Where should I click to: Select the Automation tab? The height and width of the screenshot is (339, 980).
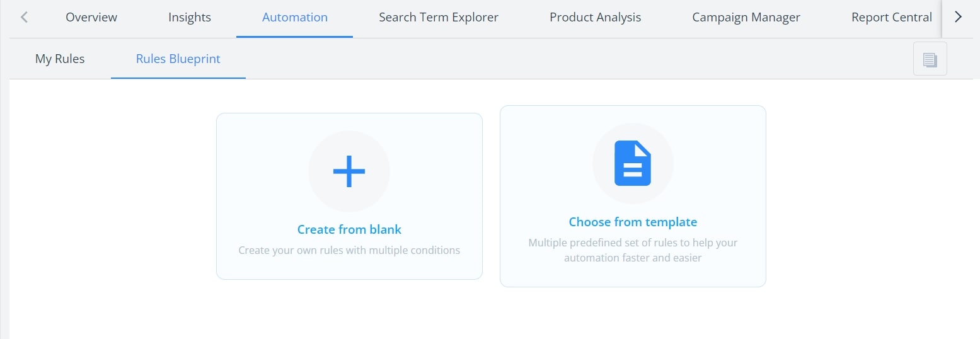coord(295,18)
